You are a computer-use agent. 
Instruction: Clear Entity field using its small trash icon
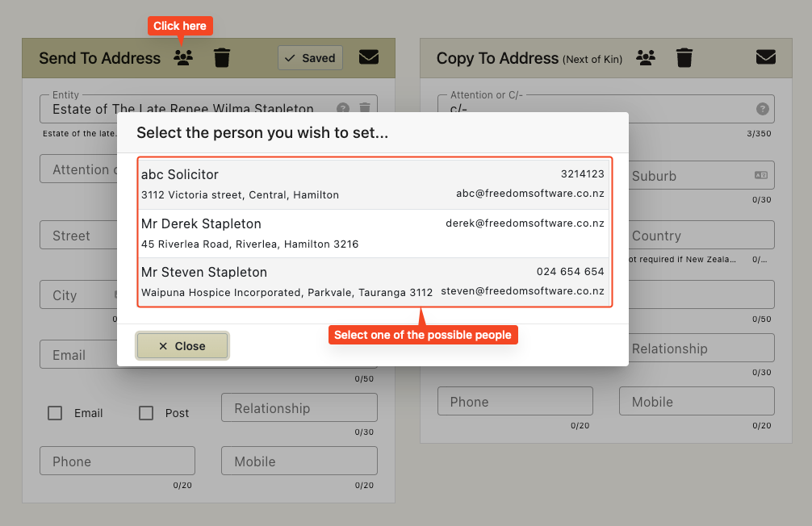point(365,107)
